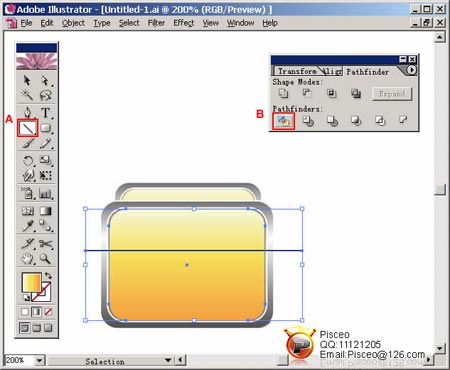Click the Expand button in Pathfinder
Viewport: 450px width, 370px height.
tap(392, 94)
